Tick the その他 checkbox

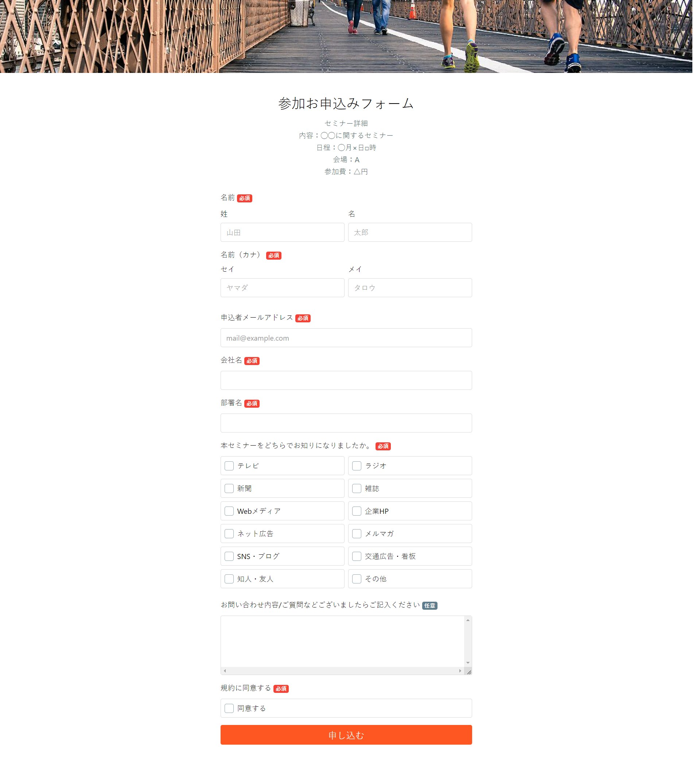pos(357,579)
